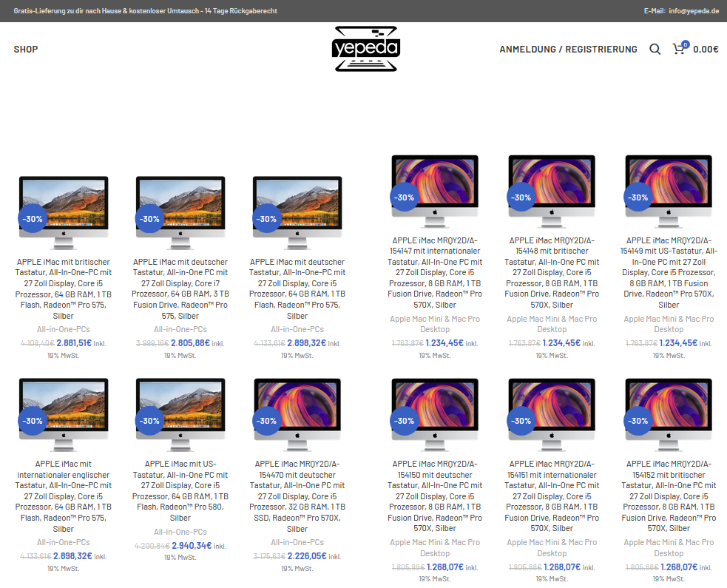Open title of deutscher Tastatur Core i5 64 GB iMac

[x=297, y=289]
